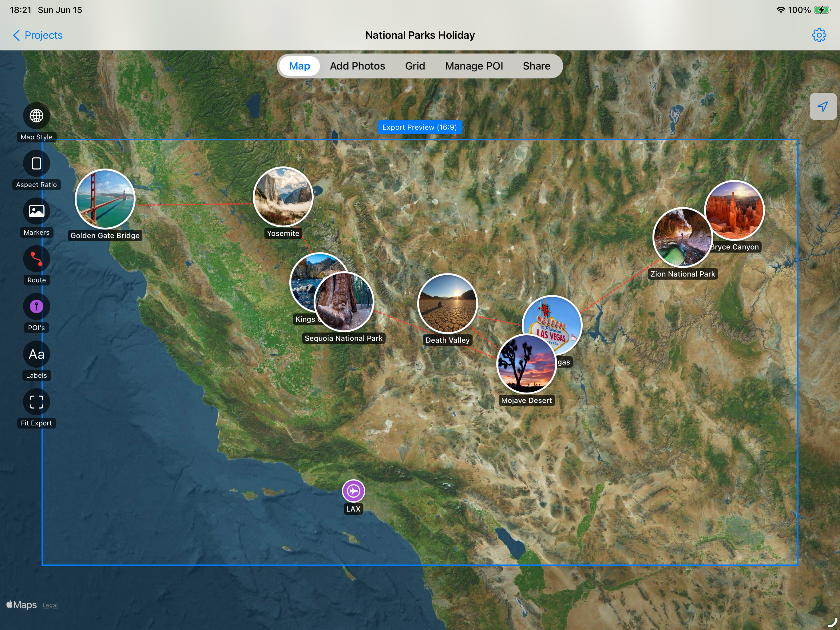The width and height of the screenshot is (840, 630).
Task: Tap the Golden Gate Bridge label
Action: 105,236
